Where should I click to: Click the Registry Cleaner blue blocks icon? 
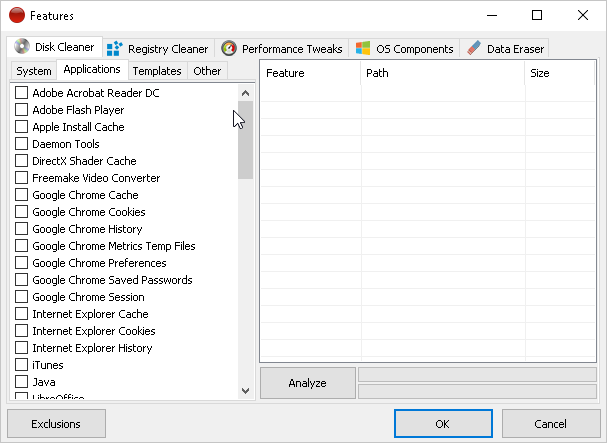tap(115, 49)
